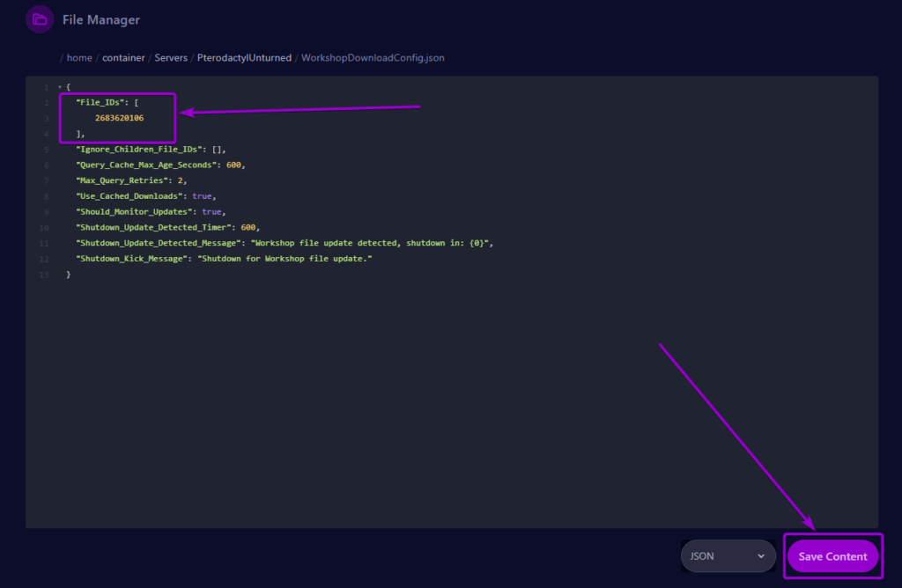Collapse the code fold arrow on line 1
This screenshot has height=588, width=902.
click(x=60, y=87)
